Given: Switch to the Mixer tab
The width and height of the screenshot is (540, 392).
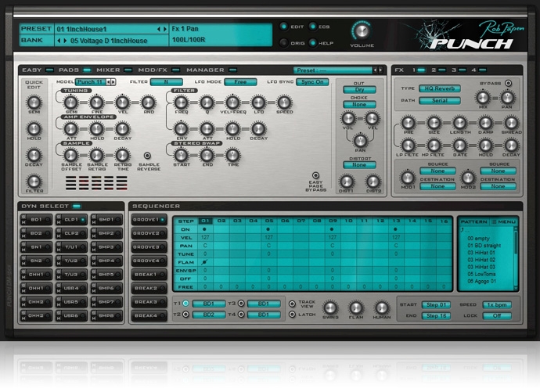Looking at the screenshot, I should (108, 70).
